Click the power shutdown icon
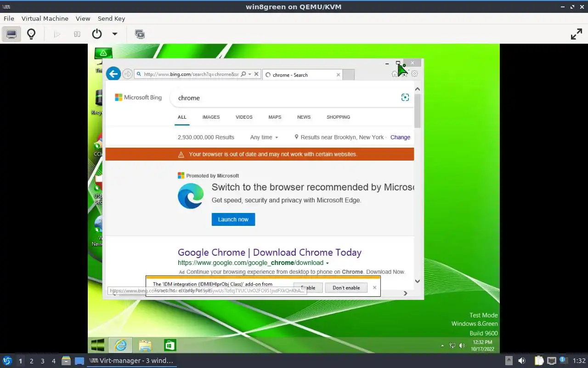588x368 pixels. coord(96,34)
